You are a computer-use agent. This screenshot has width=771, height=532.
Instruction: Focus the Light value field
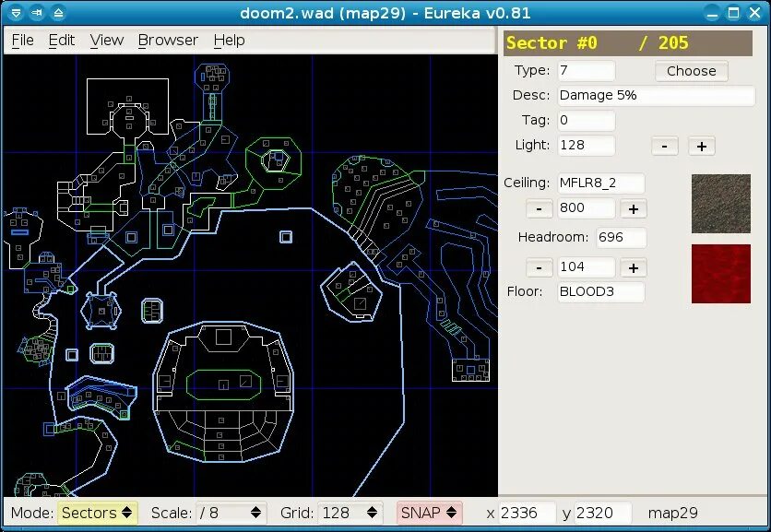[587, 146]
